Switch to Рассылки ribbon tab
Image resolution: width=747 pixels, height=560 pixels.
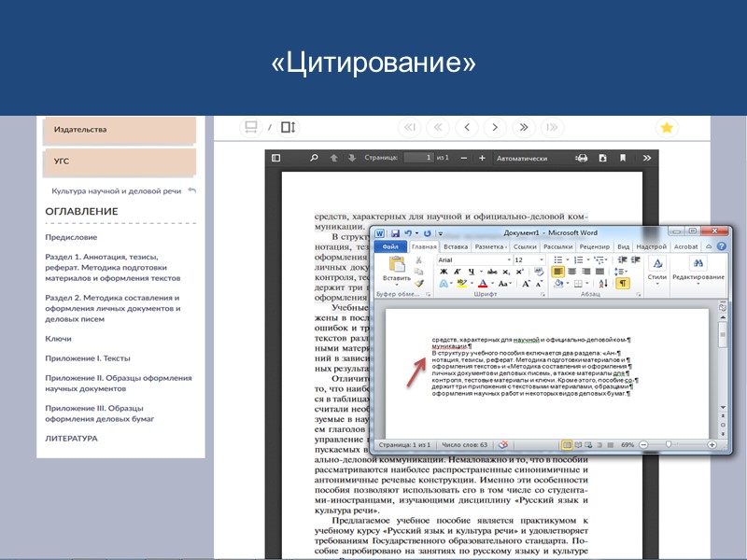tap(557, 246)
